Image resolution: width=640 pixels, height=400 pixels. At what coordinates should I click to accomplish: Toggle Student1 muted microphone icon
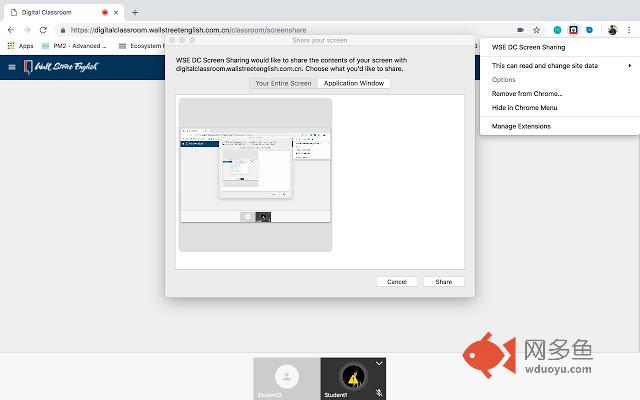coord(379,393)
